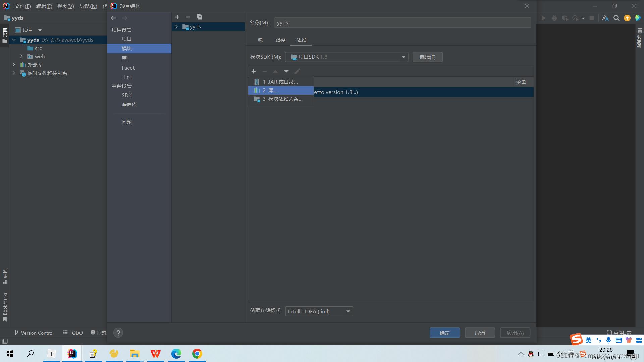644x362 pixels.
Task: Click the search magnifier in IDE toolbar
Action: tap(616, 18)
